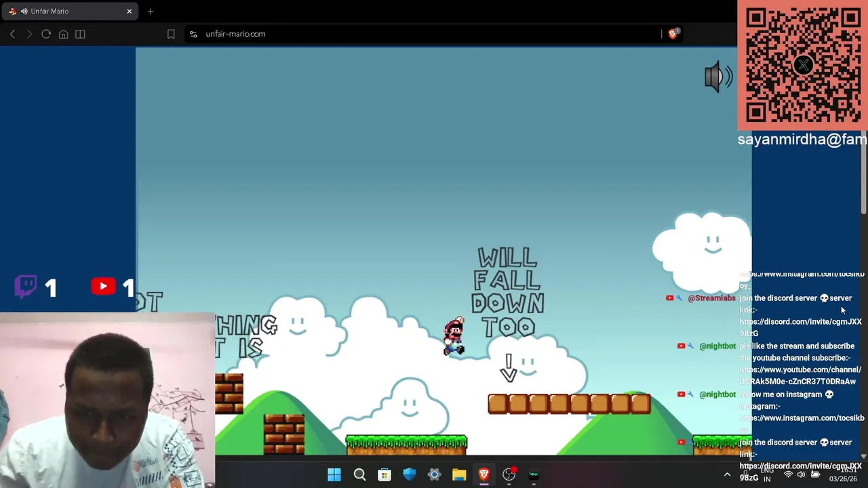Mute the tab using its audio icon
The height and width of the screenshot is (488, 868).
(x=24, y=11)
